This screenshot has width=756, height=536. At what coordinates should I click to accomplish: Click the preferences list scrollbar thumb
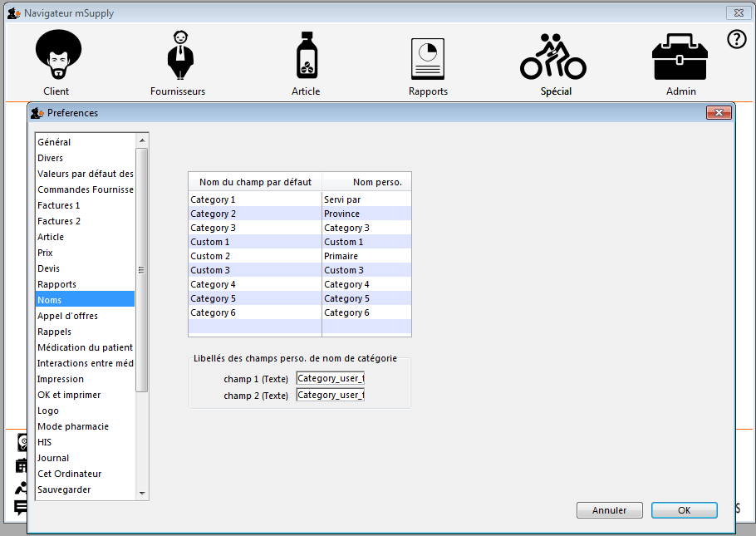click(142, 270)
